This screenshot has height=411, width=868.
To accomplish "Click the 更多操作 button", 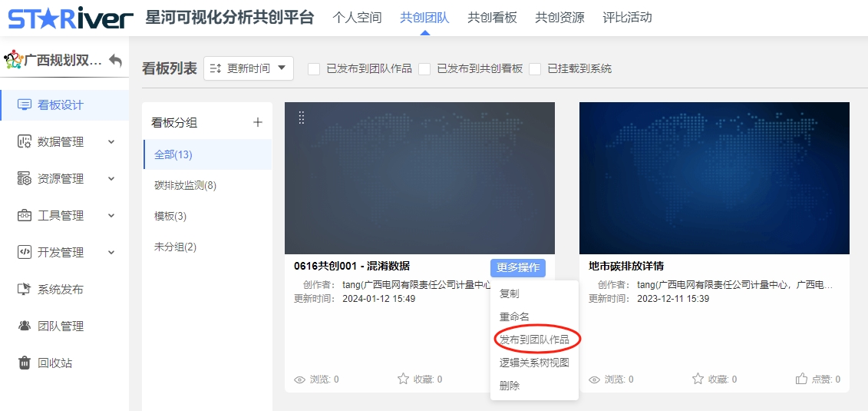I will pyautogui.click(x=518, y=267).
